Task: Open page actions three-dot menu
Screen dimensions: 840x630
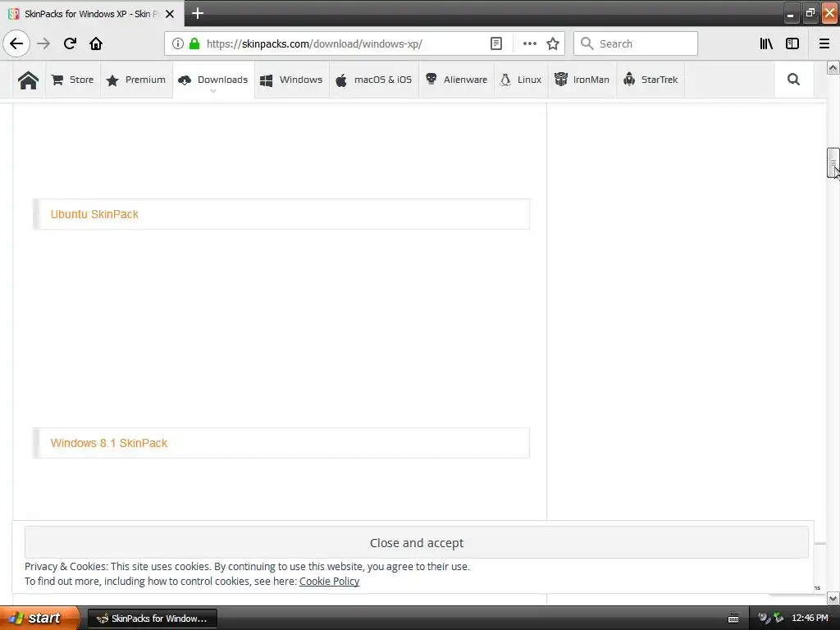Action: [x=529, y=43]
